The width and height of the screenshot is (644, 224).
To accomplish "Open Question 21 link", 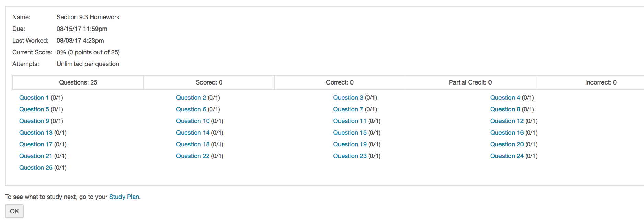I will coord(36,156).
